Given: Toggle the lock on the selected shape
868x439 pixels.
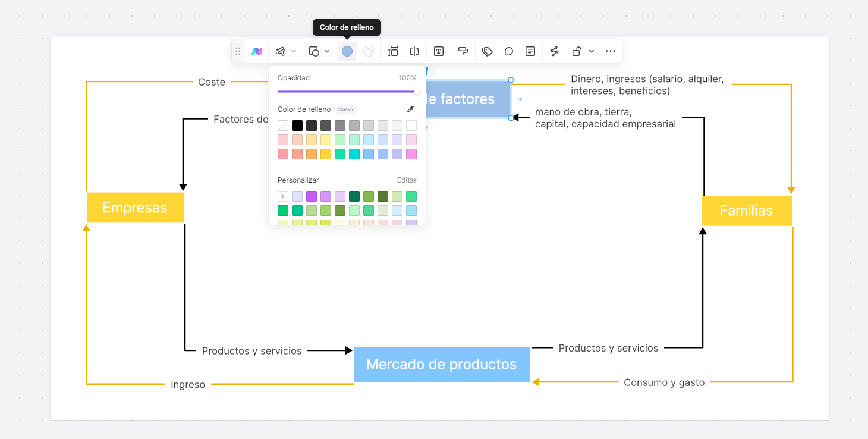Looking at the screenshot, I should (576, 51).
